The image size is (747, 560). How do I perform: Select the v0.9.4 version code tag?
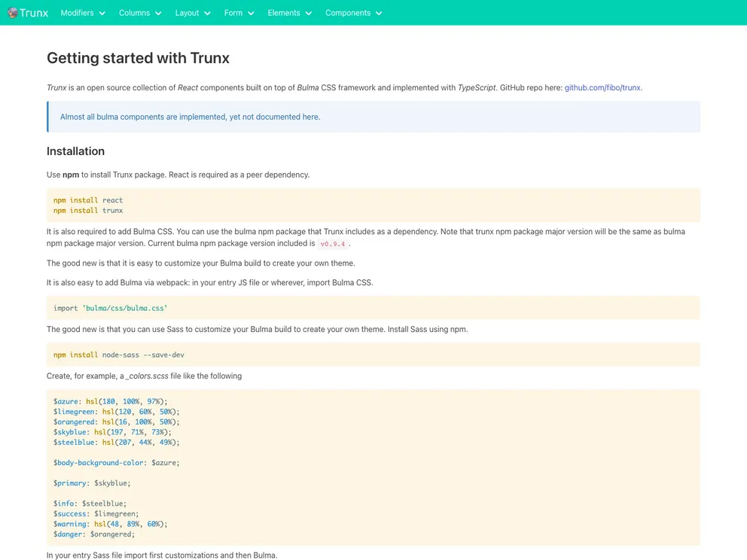click(331, 243)
